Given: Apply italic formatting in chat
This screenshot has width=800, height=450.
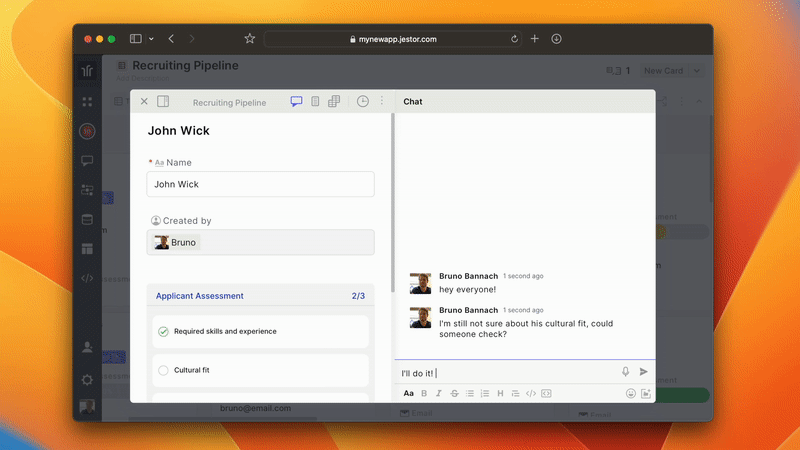Looking at the screenshot, I should coord(439,393).
